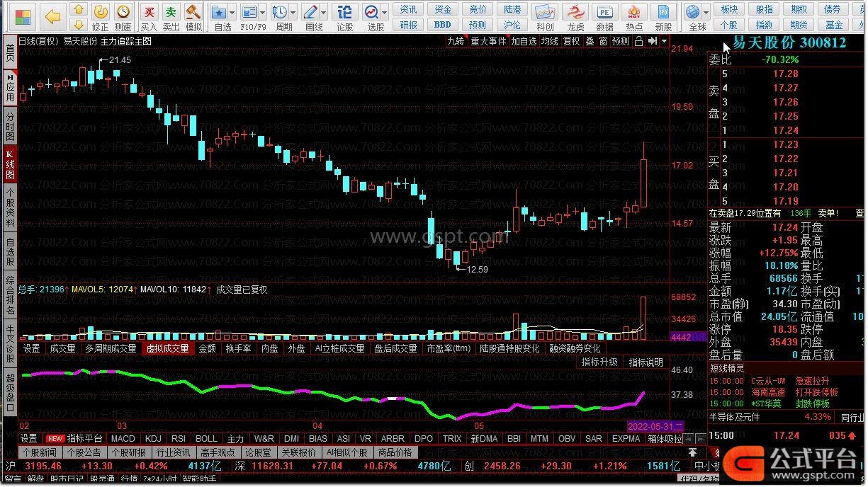
Task: Toggle the 叠 overlay button
Action: point(590,41)
